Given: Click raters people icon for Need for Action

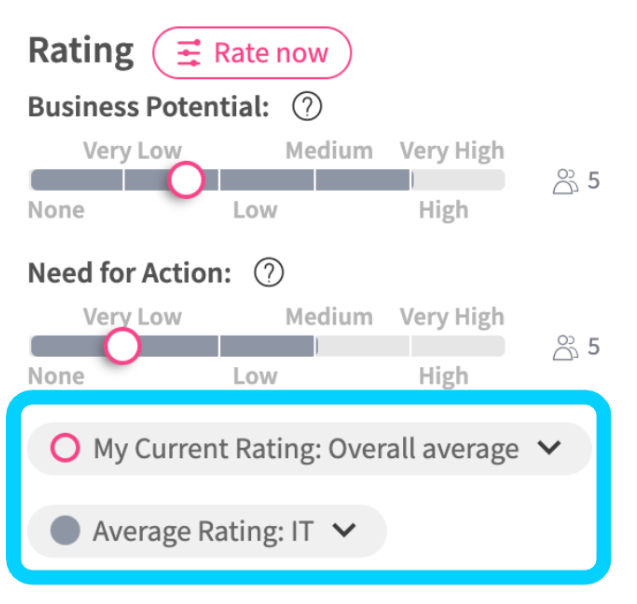Looking at the screenshot, I should tap(566, 347).
